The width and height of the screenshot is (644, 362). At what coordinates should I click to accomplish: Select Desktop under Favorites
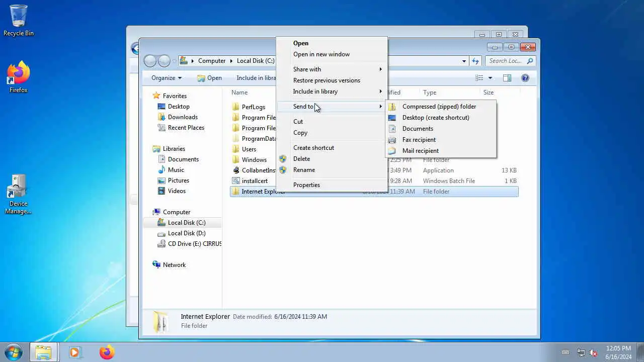tap(174, 107)
